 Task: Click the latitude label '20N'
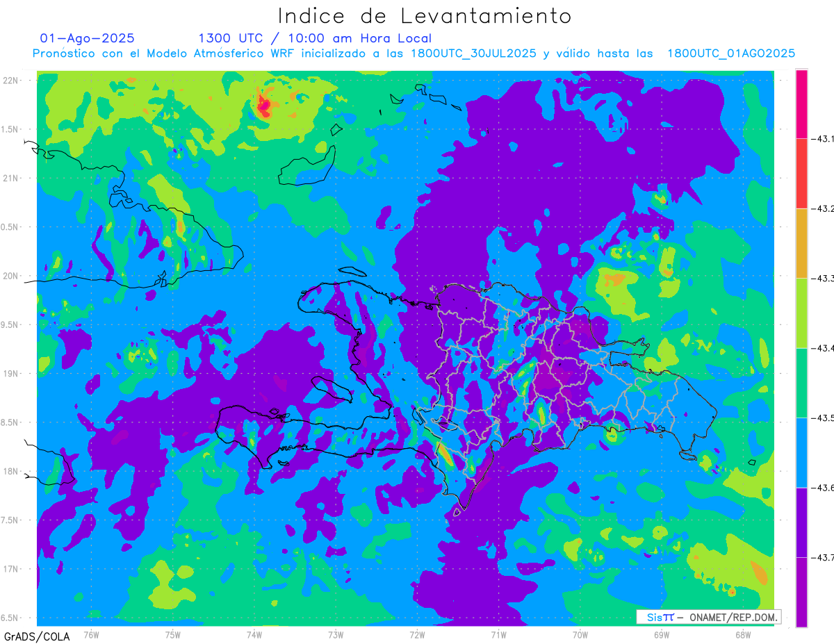tap(10, 276)
